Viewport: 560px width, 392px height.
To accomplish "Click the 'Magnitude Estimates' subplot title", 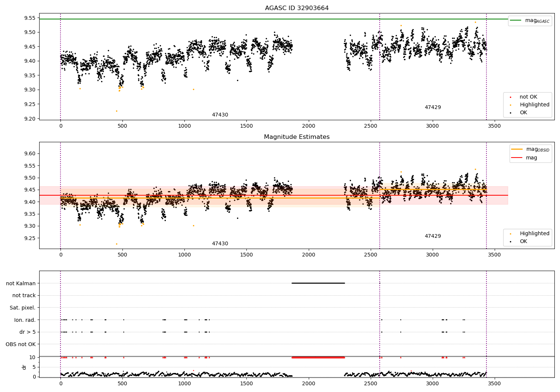I will pos(297,137).
